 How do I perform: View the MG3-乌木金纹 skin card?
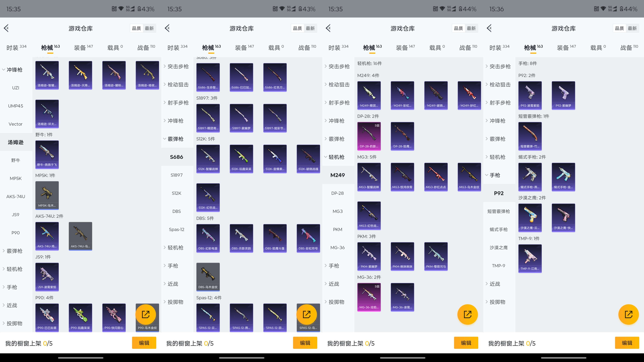[469, 177]
